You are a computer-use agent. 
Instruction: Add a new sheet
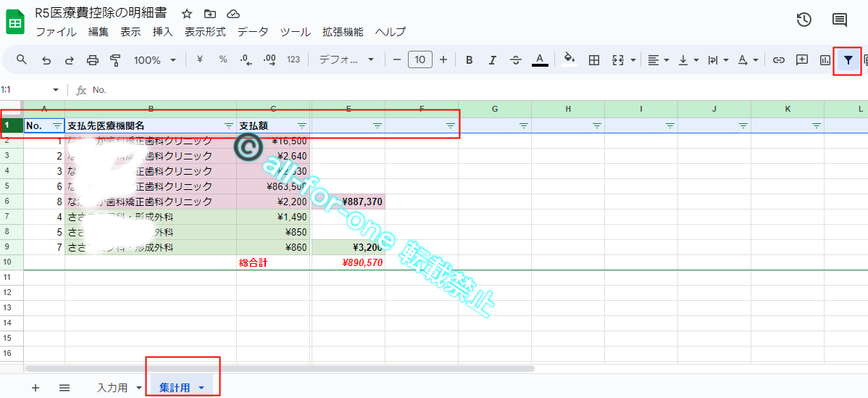click(36, 387)
